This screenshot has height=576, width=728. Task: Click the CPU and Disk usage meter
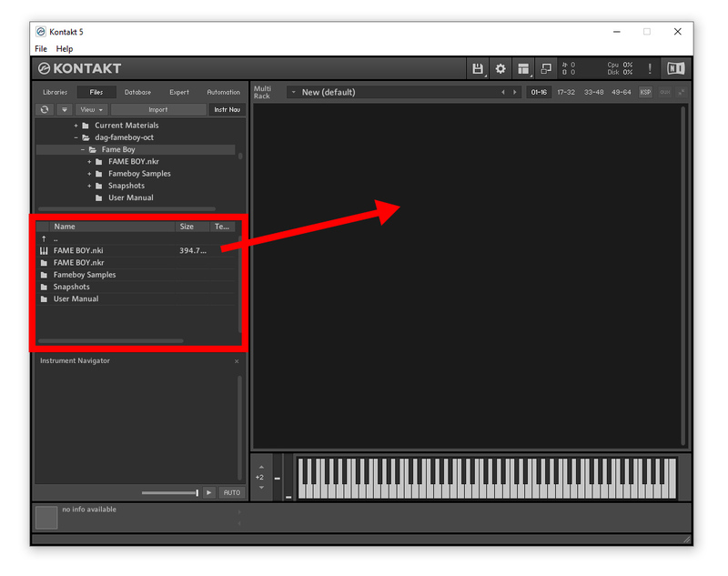pos(620,68)
